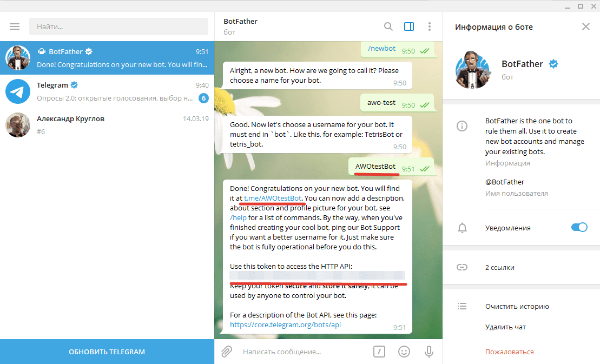
Task: Click the microphone voice message icon
Action: click(429, 352)
